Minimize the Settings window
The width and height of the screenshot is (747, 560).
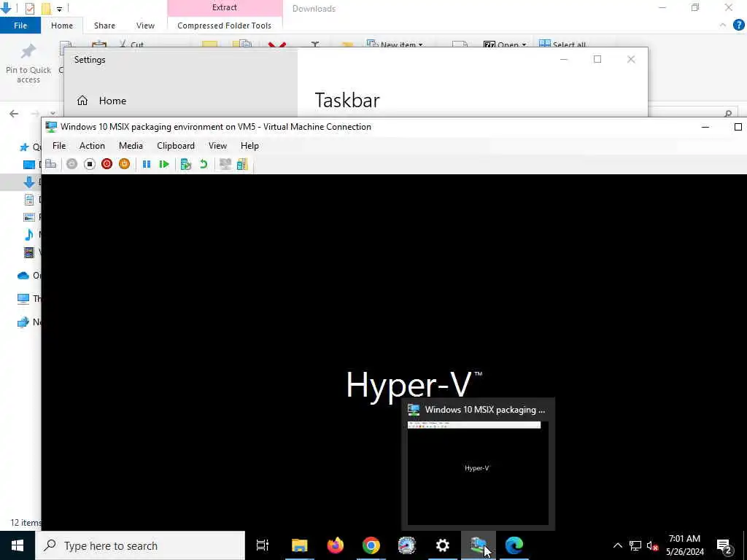tap(564, 59)
